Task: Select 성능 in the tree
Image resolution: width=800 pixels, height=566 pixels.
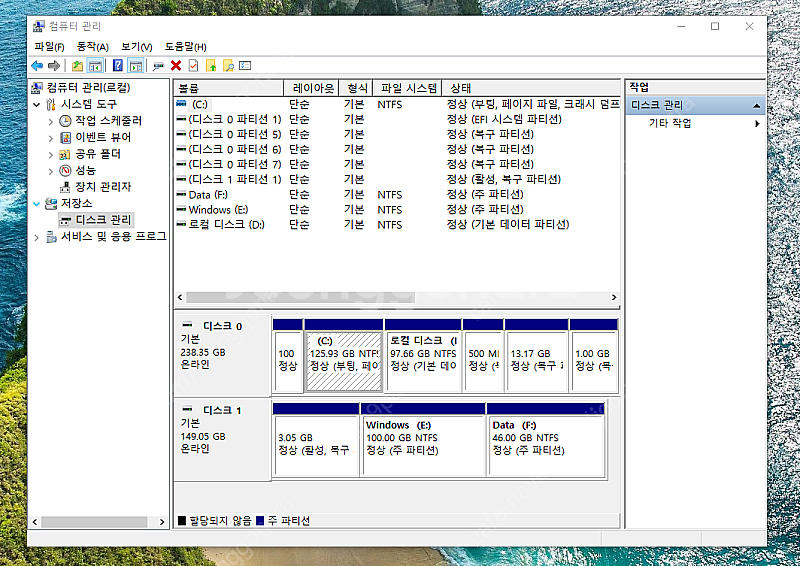Action: click(85, 170)
